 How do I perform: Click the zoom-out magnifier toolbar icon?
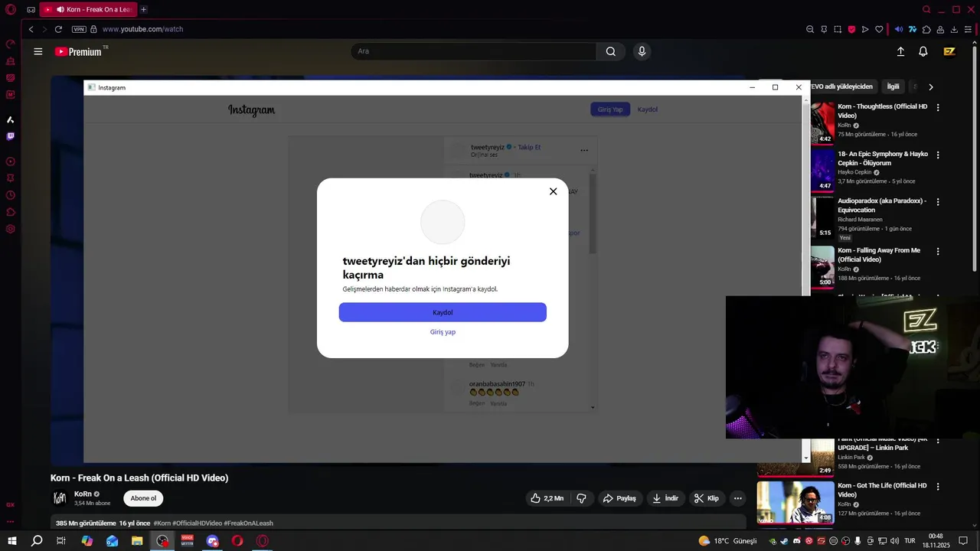point(810,29)
